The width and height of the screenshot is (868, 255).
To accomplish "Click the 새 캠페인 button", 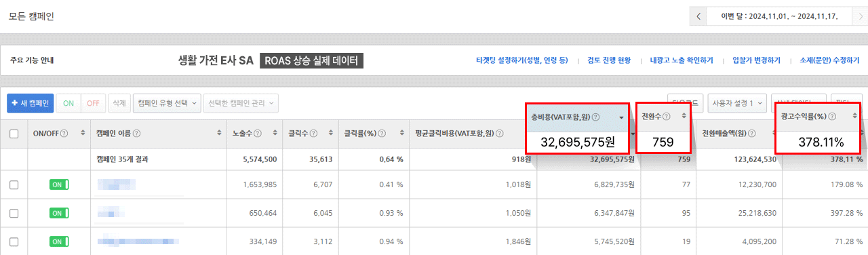I will coord(30,103).
